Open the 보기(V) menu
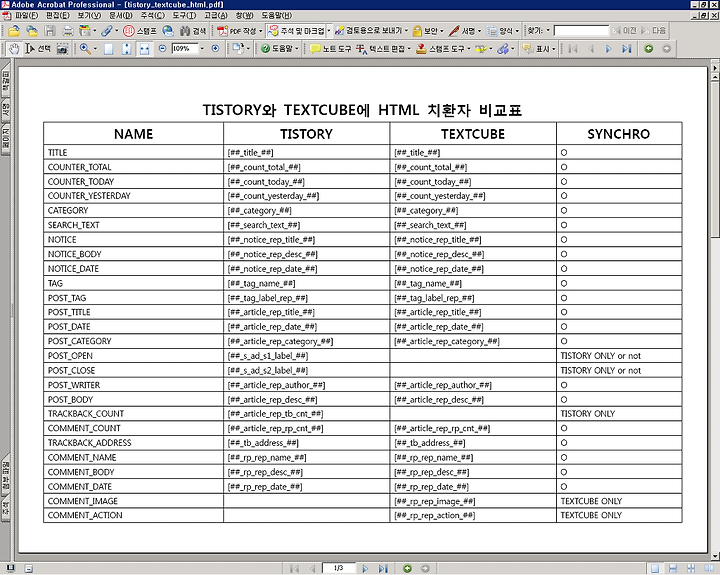This screenshot has width=720, height=575. [x=89, y=16]
